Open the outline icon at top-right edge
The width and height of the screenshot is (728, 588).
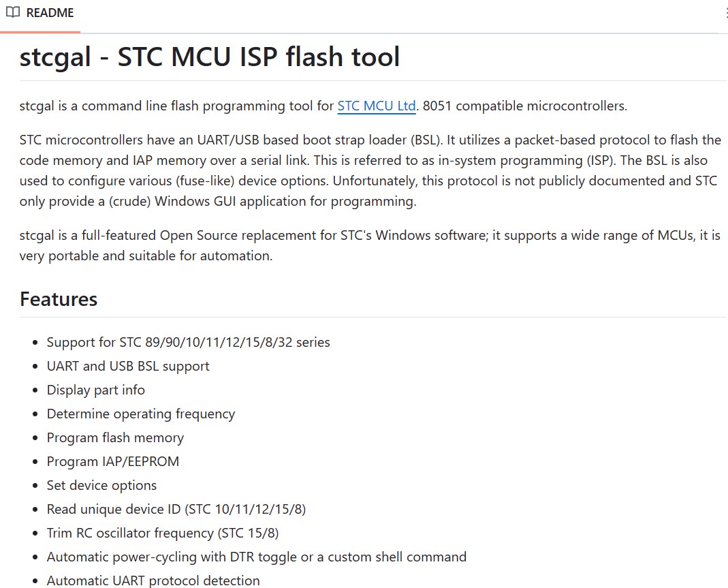(726, 13)
